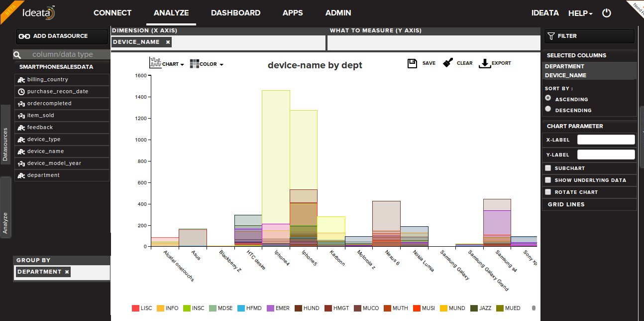Click the numeric icon beside ordercompleted
The width and height of the screenshot is (644, 321).
pyautogui.click(x=21, y=104)
